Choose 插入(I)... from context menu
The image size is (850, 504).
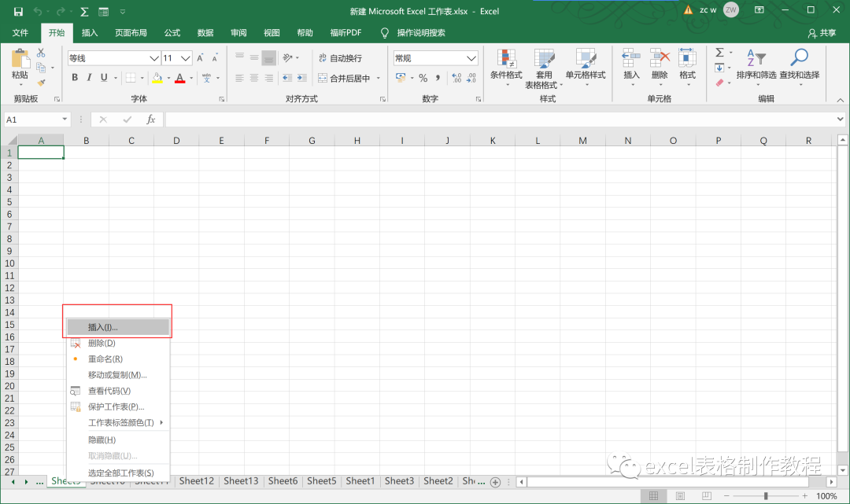point(118,327)
